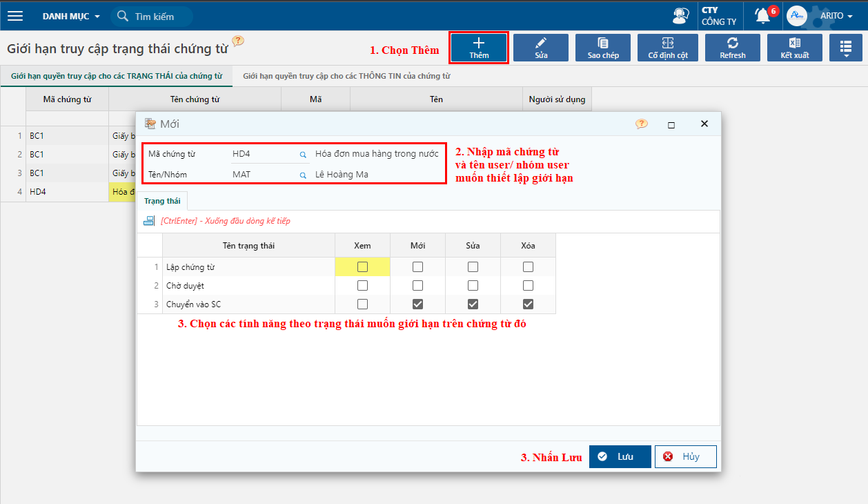The image size is (868, 504).
Task: Click the help icon in Mới dialog
Action: 642,124
